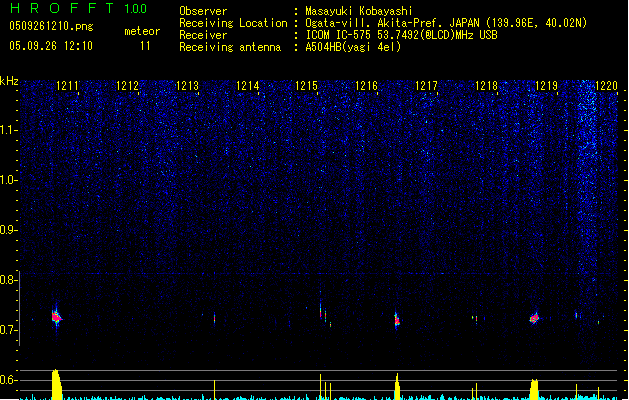Click the Receiver label
629x400 pixels.
coord(203,35)
